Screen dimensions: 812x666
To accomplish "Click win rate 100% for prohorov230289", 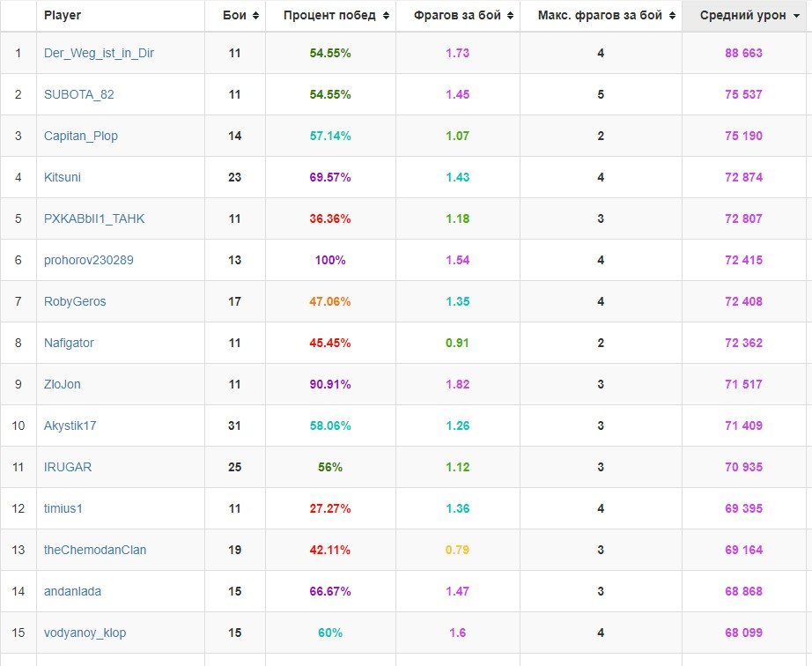I will tap(330, 261).
